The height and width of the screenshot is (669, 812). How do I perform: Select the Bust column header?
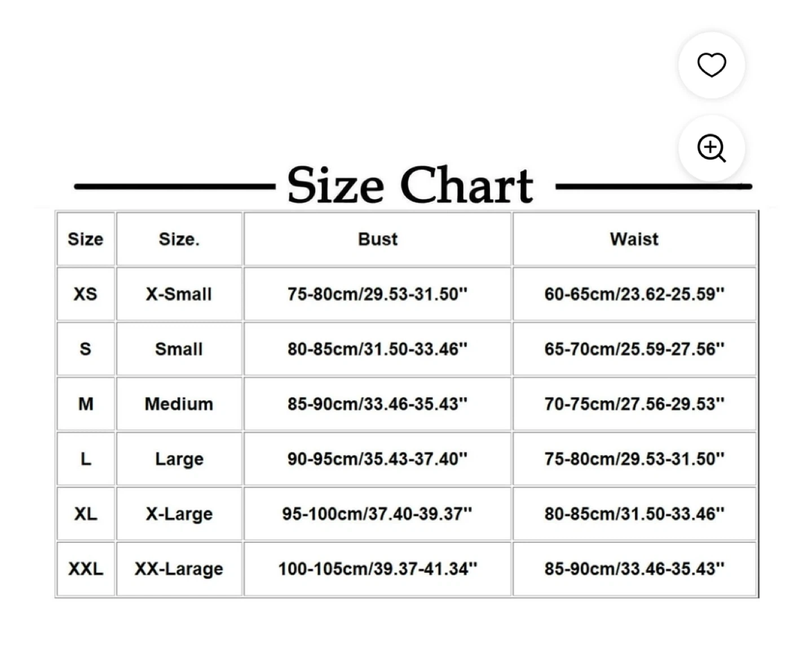pyautogui.click(x=377, y=239)
